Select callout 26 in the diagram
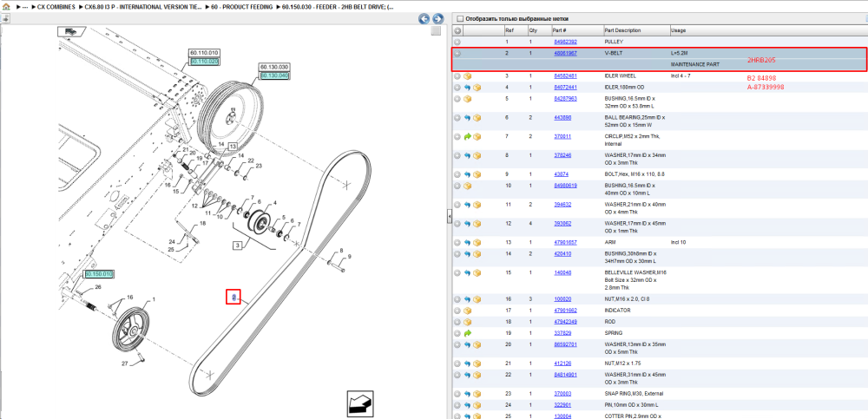Viewport: 868px width, 419px height. [98, 287]
